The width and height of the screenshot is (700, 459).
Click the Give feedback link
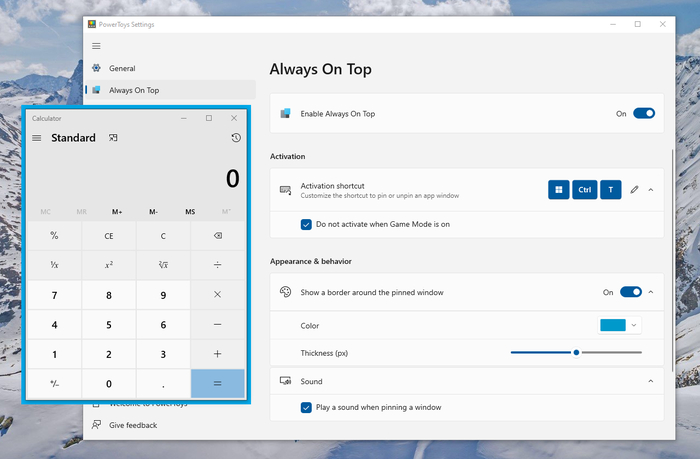coord(132,425)
